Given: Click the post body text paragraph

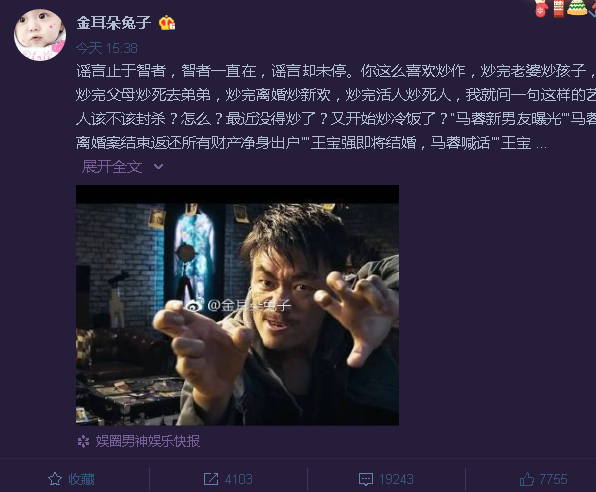Looking at the screenshot, I should click(x=336, y=107).
